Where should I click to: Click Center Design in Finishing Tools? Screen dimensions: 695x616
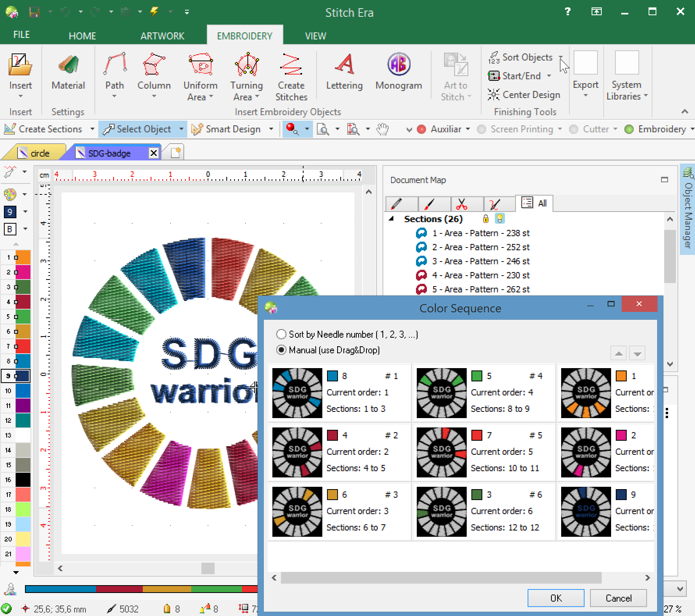click(524, 95)
